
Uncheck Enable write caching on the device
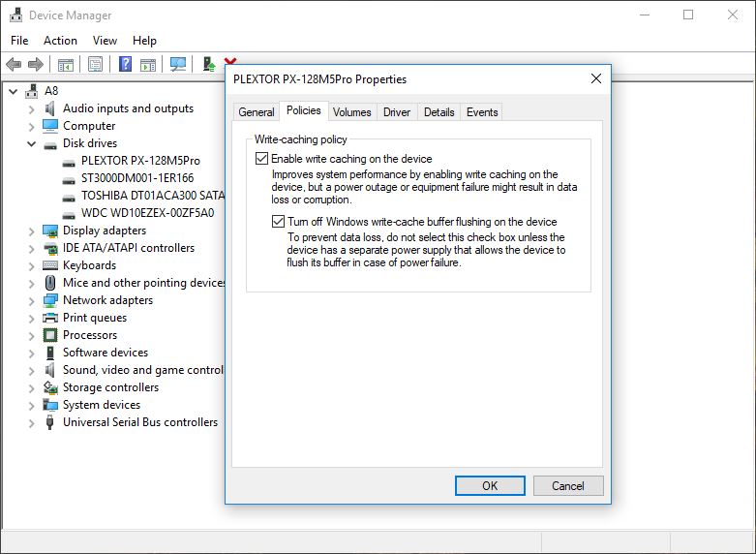tap(261, 158)
